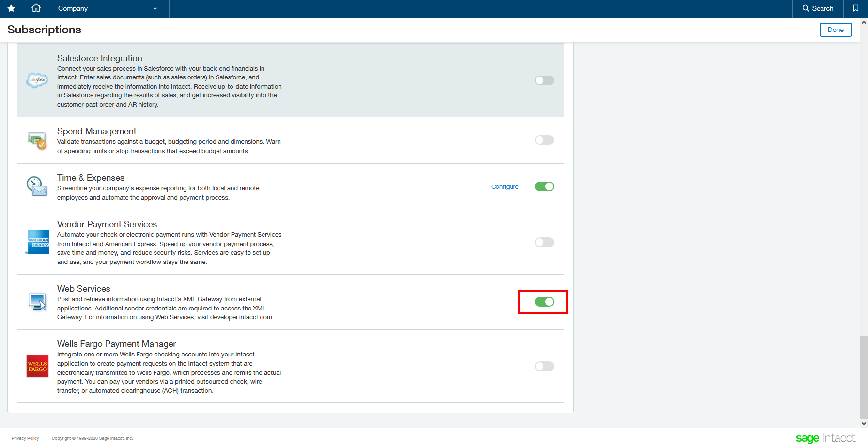Viewport: 868px width, 448px height.
Task: Click the star favorites icon in the top bar
Action: [x=11, y=8]
